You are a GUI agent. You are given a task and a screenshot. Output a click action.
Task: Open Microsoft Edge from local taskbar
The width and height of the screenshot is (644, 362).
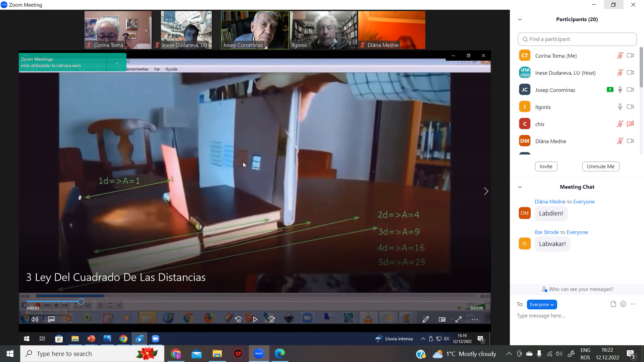(280, 354)
